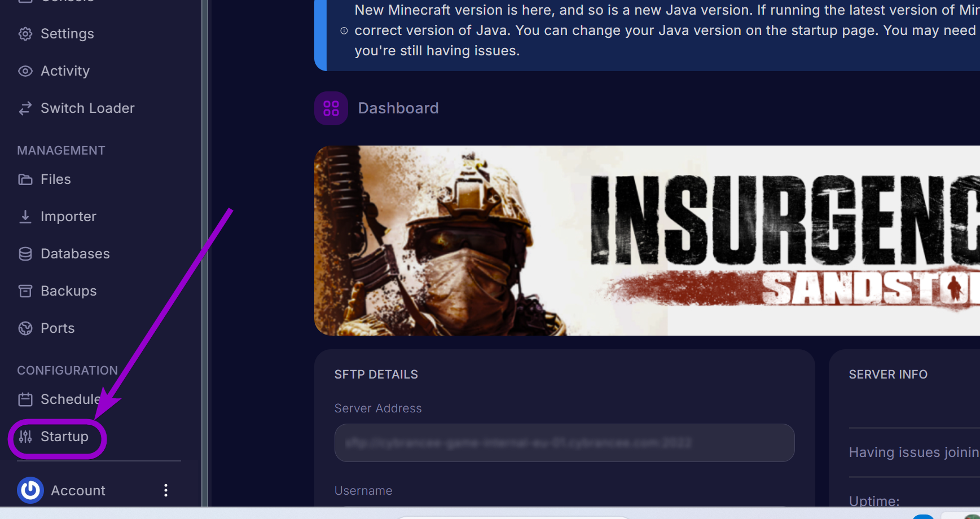
Task: Click the SERVER INFO heading
Action: pos(888,375)
